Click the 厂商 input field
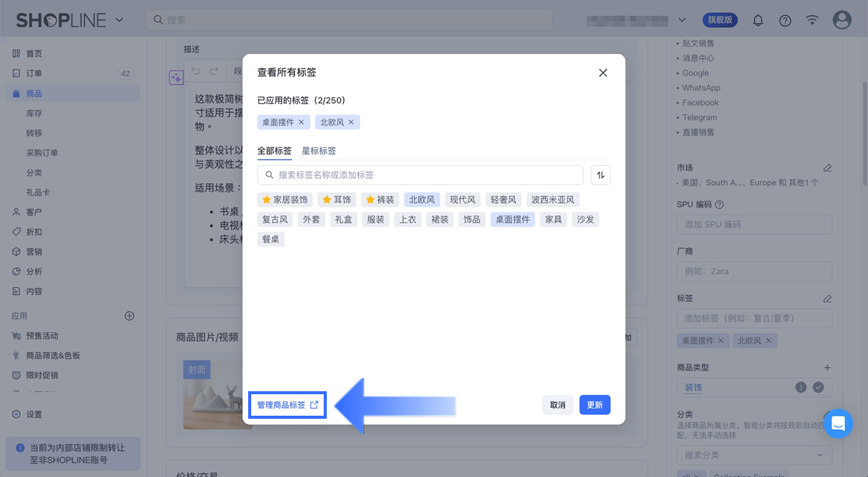Screen dimensions: 868x477 pos(755,271)
